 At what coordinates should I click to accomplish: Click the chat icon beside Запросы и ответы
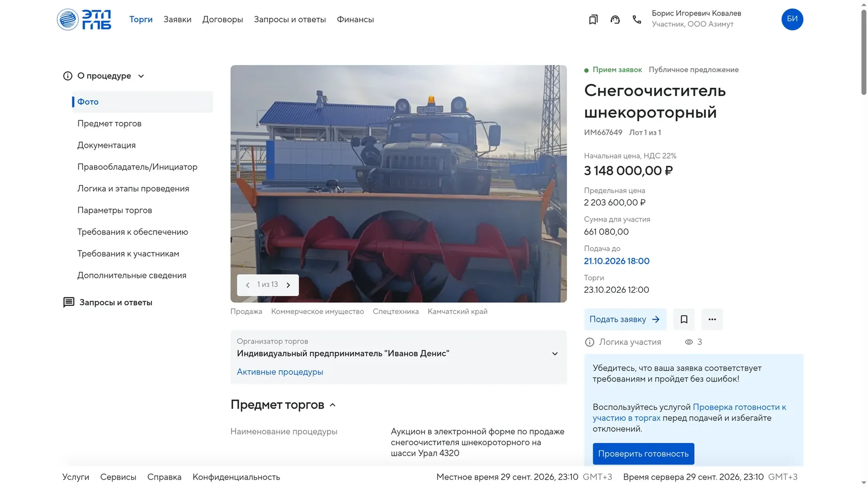(x=69, y=302)
